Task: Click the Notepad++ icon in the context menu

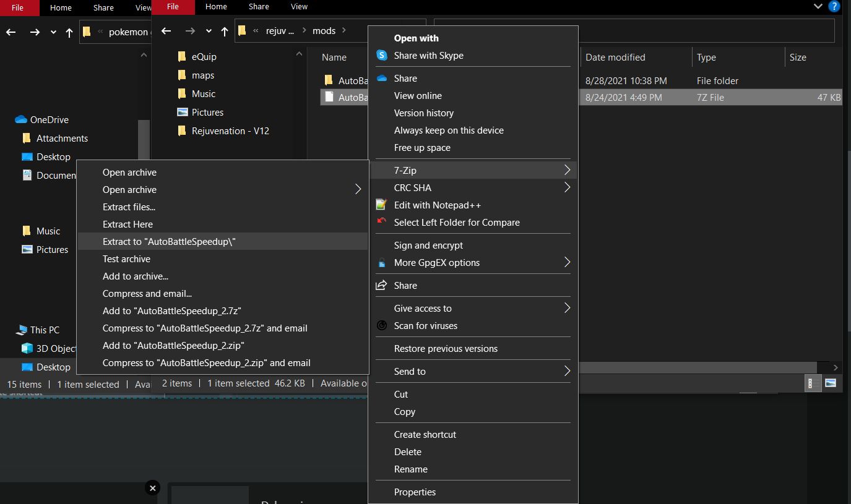Action: pyautogui.click(x=381, y=205)
